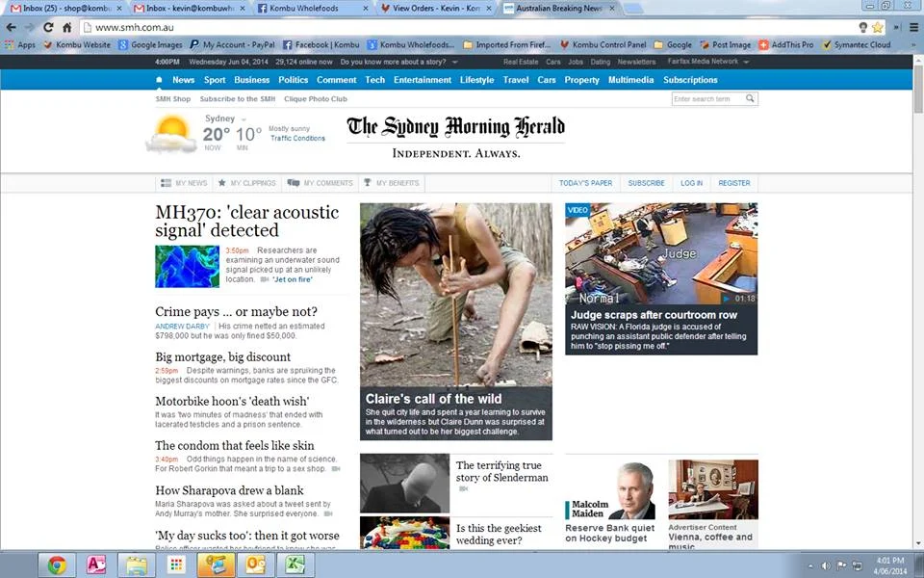The image size is (924, 578).
Task: Open My Benefits trophy item
Action: [392, 183]
